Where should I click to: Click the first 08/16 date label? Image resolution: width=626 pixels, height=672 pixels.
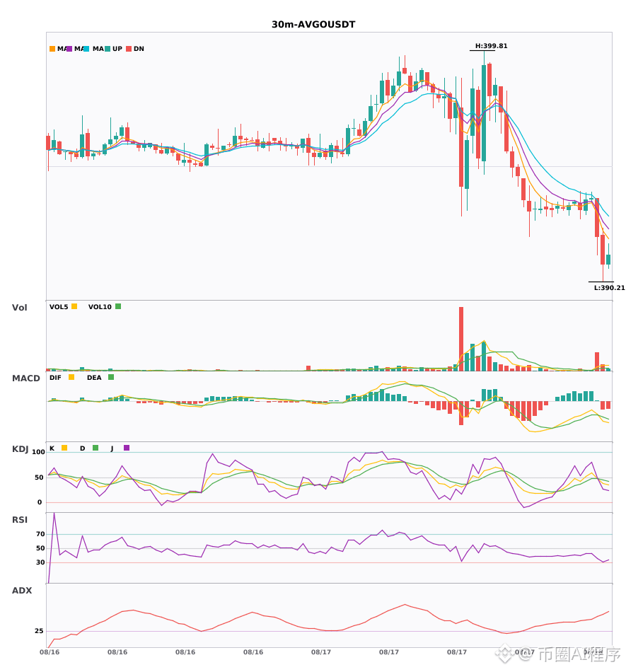[50, 652]
